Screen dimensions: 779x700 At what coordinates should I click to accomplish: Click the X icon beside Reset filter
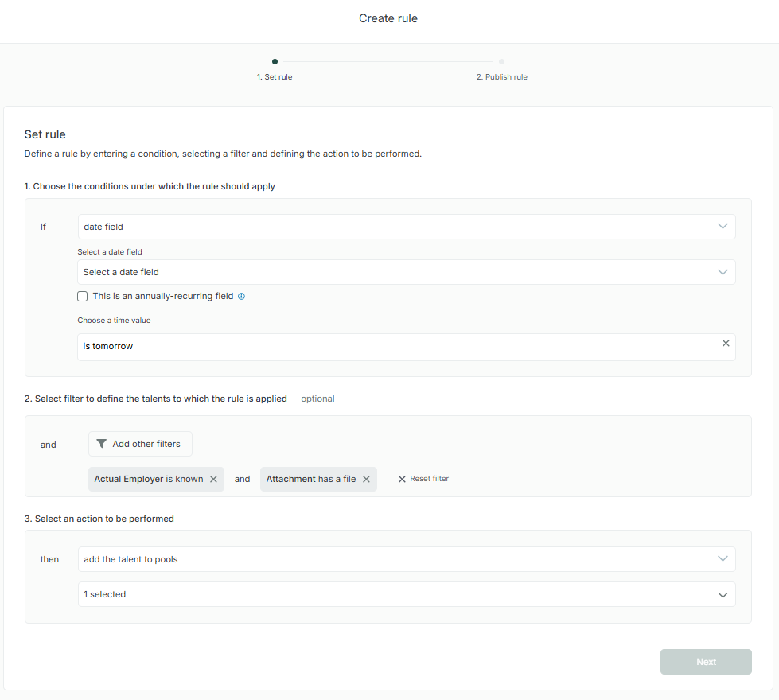pos(402,480)
